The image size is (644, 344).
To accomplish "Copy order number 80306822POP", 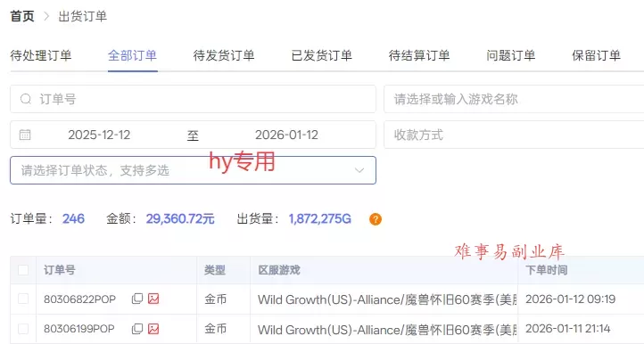I will (x=137, y=299).
